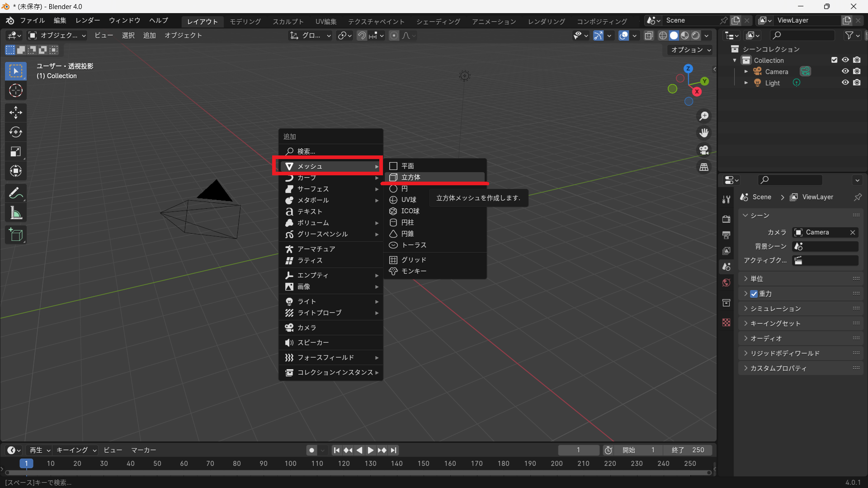Toggle the Gravity checkbox
This screenshot has width=868, height=488.
[x=754, y=294]
